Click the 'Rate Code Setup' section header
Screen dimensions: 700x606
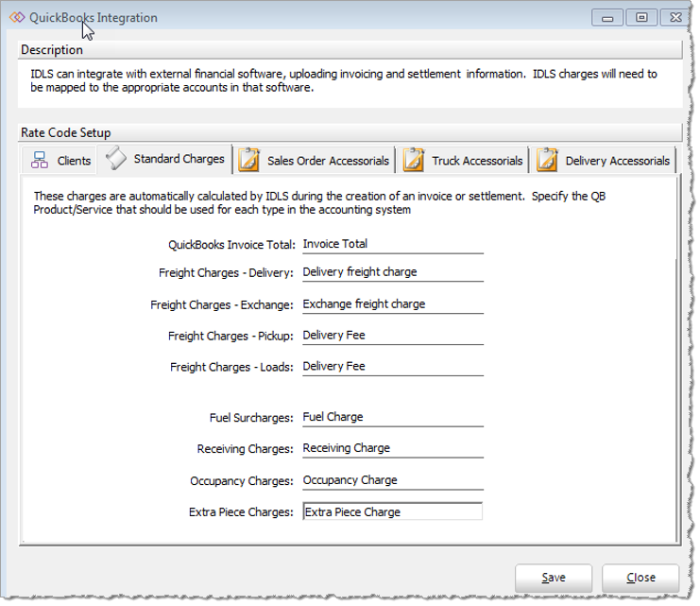pos(65,132)
